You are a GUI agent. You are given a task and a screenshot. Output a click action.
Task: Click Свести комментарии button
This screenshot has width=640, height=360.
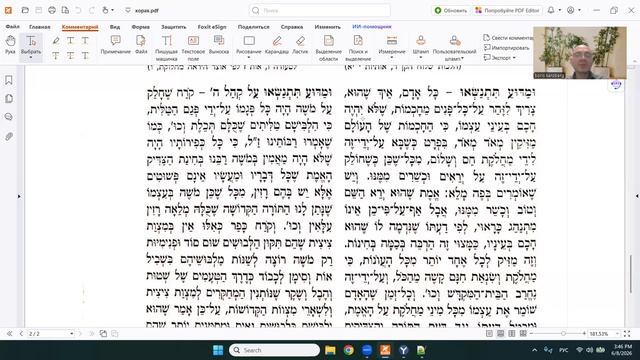pyautogui.click(x=508, y=38)
